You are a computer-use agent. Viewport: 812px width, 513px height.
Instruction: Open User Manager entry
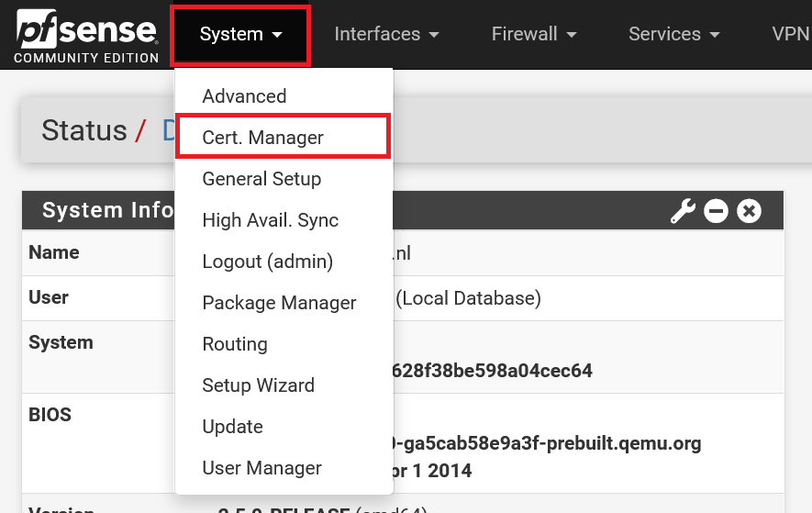(261, 468)
